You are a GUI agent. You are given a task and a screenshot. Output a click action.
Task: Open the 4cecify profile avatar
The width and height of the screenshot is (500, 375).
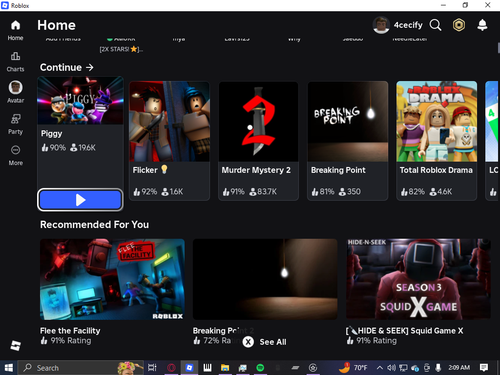point(381,25)
